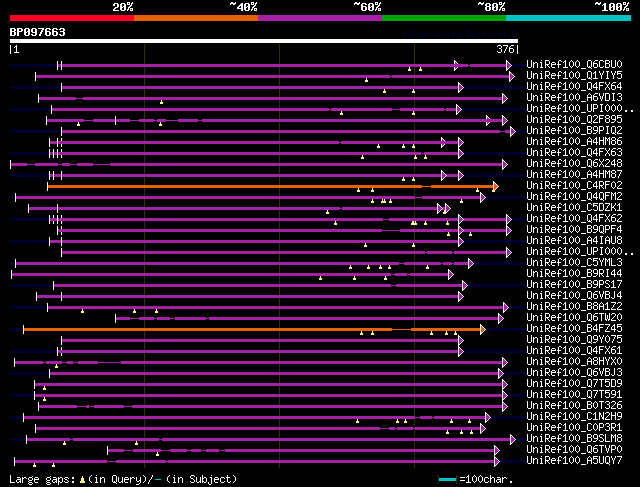Open hit UniRef100_B9PIQ2

click(x=574, y=131)
